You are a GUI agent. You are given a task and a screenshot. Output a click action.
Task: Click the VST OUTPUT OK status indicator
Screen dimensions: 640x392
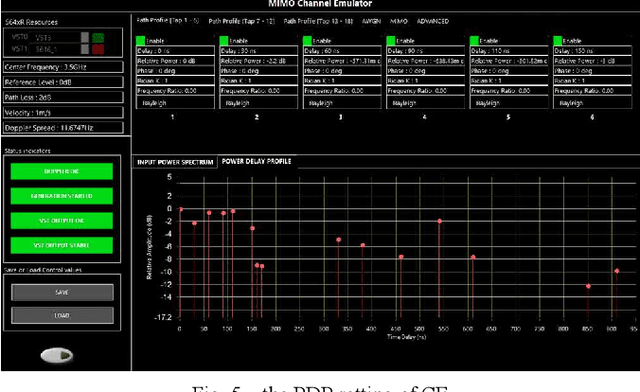62,220
